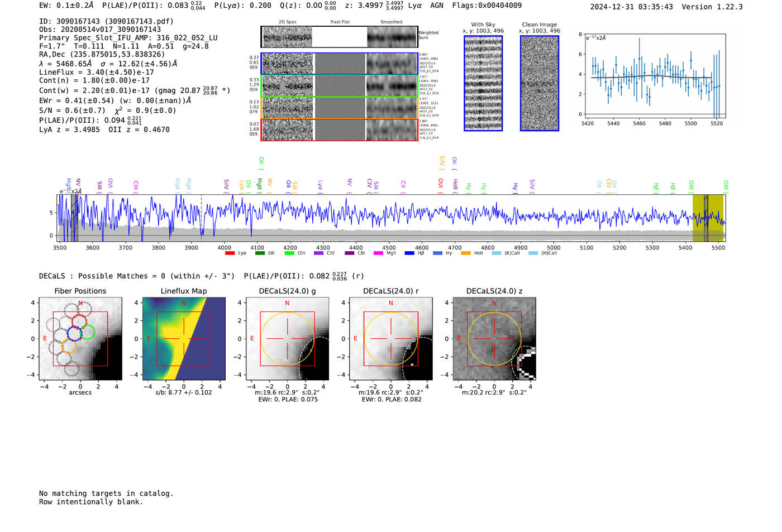
Task: Pick the blue Hβ legend swatch
Action: [x=409, y=253]
